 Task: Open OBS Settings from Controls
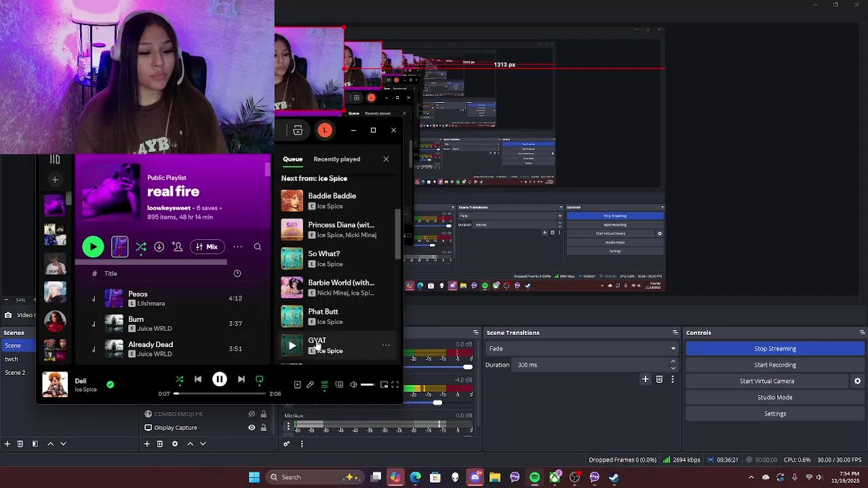(x=775, y=413)
